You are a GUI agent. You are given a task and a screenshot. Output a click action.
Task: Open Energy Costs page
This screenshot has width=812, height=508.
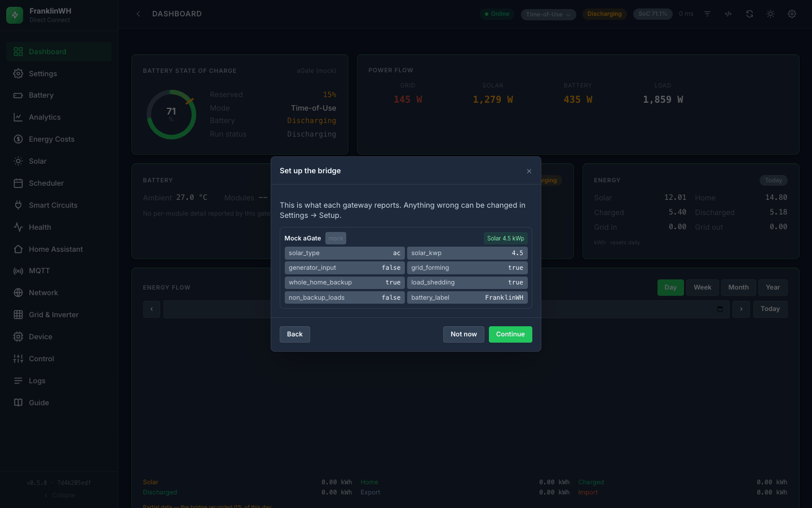(59, 139)
